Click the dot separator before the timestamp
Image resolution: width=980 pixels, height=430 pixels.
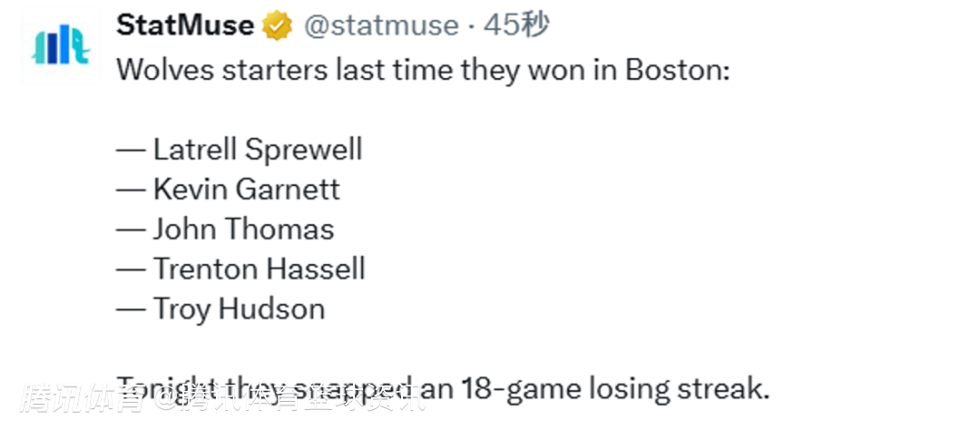click(x=471, y=26)
